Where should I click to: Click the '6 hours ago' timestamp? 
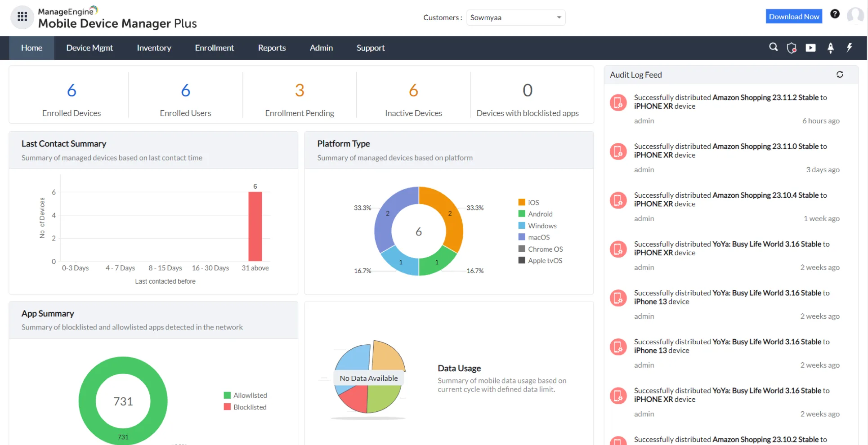(821, 121)
